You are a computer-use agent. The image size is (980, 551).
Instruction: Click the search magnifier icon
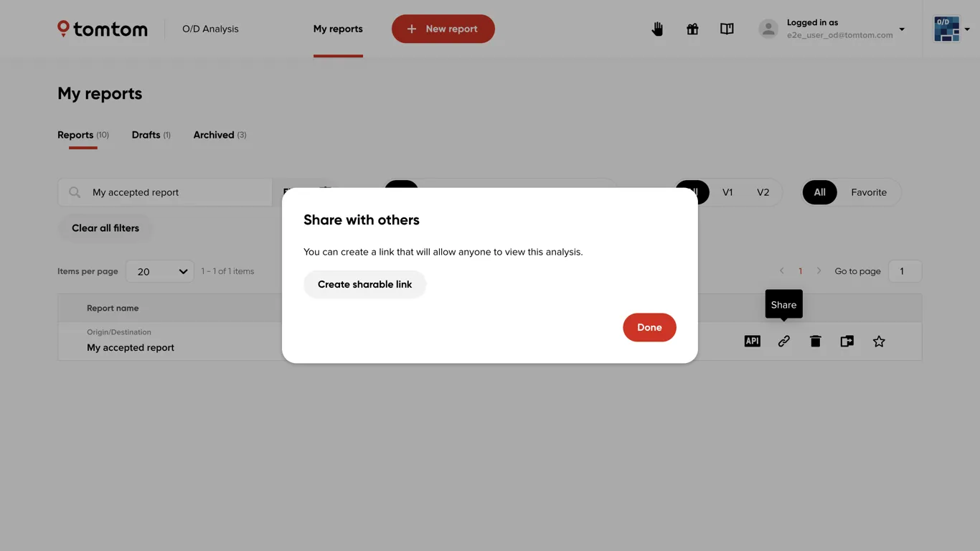tap(75, 192)
